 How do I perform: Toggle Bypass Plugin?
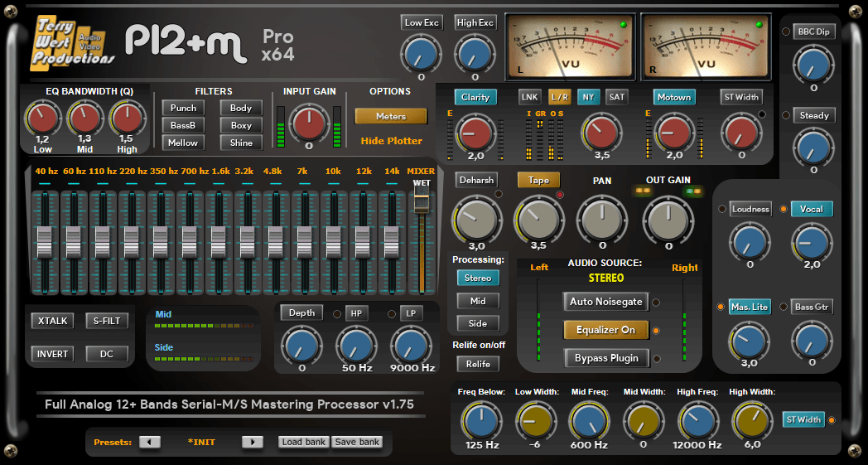pos(606,358)
